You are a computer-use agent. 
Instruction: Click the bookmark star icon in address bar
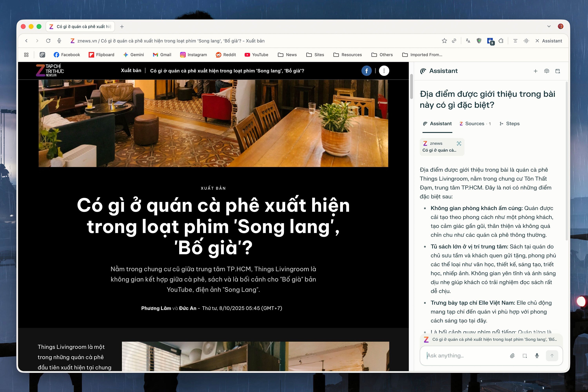click(444, 41)
